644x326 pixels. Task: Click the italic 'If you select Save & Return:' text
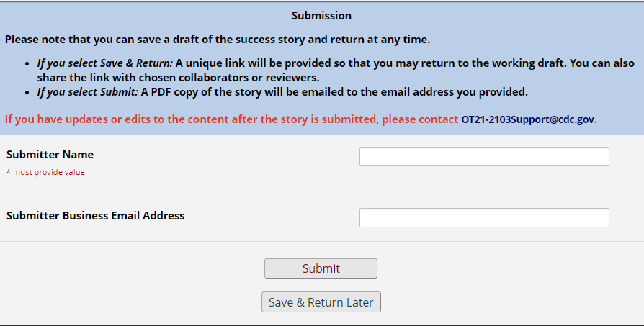click(x=105, y=63)
